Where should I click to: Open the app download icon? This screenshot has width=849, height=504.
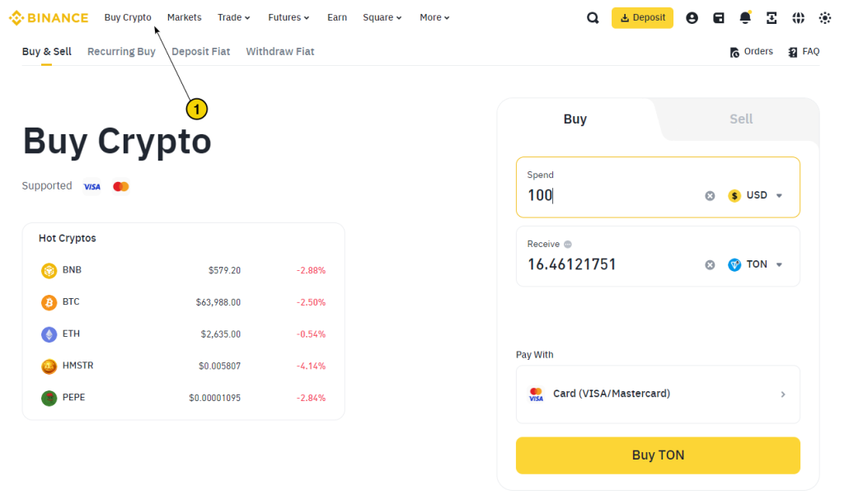[x=772, y=16]
